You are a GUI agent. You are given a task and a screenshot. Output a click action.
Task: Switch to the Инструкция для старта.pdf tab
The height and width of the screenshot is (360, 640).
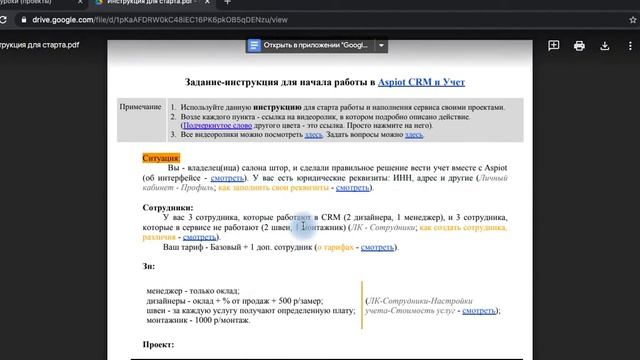point(151,2)
